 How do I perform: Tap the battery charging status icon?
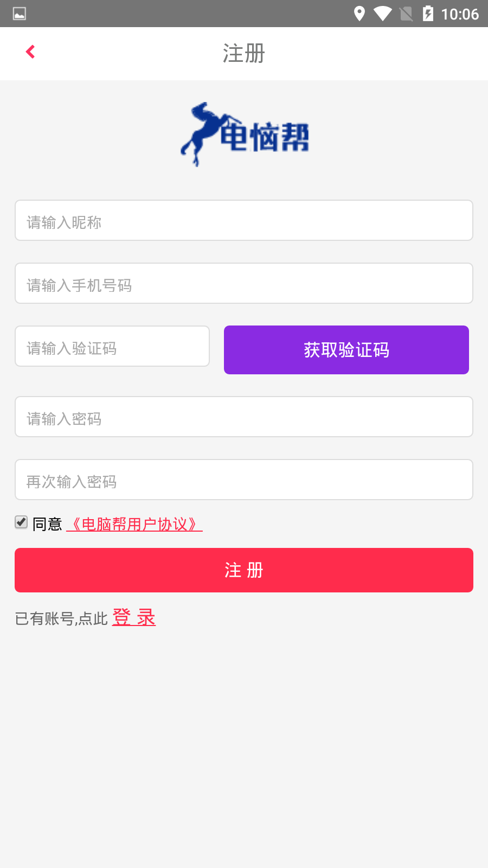click(x=428, y=14)
